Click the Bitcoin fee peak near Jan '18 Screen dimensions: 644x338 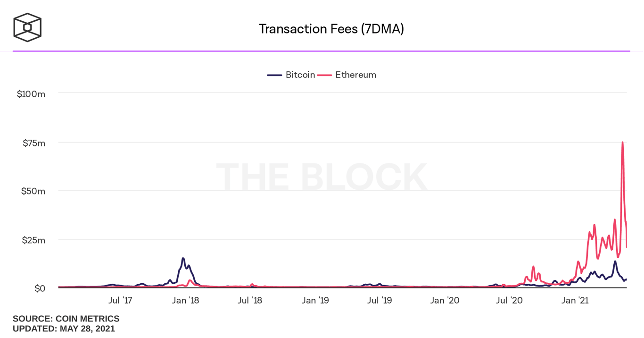183,258
